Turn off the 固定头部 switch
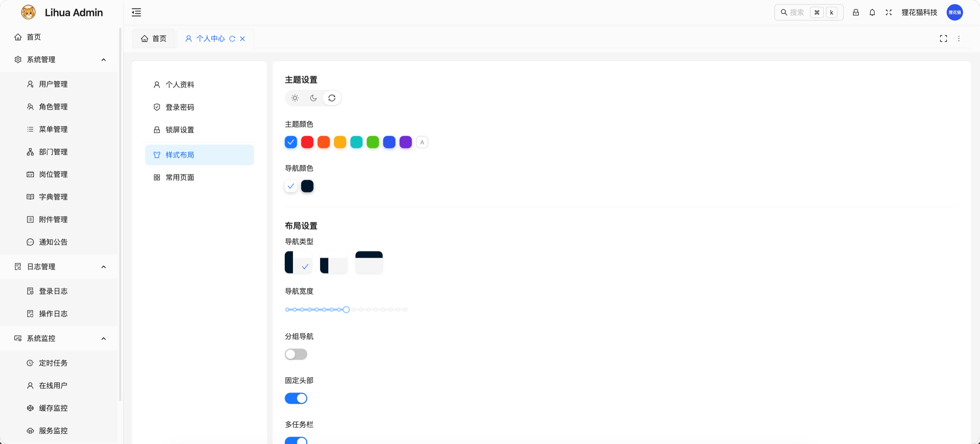Viewport: 980px width, 444px height. coord(296,398)
